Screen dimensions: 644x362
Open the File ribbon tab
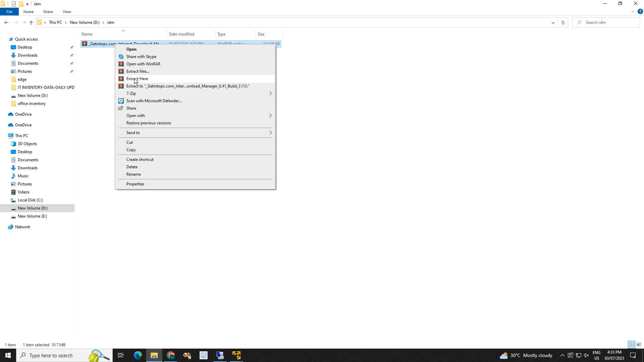tap(9, 12)
